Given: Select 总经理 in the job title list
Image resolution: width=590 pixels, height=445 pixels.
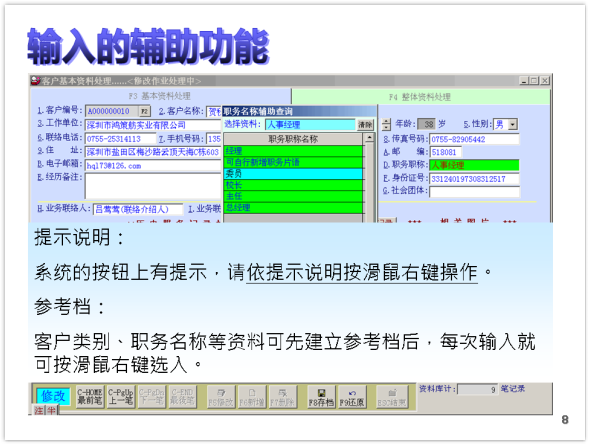Looking at the screenshot, I should pos(293,208).
